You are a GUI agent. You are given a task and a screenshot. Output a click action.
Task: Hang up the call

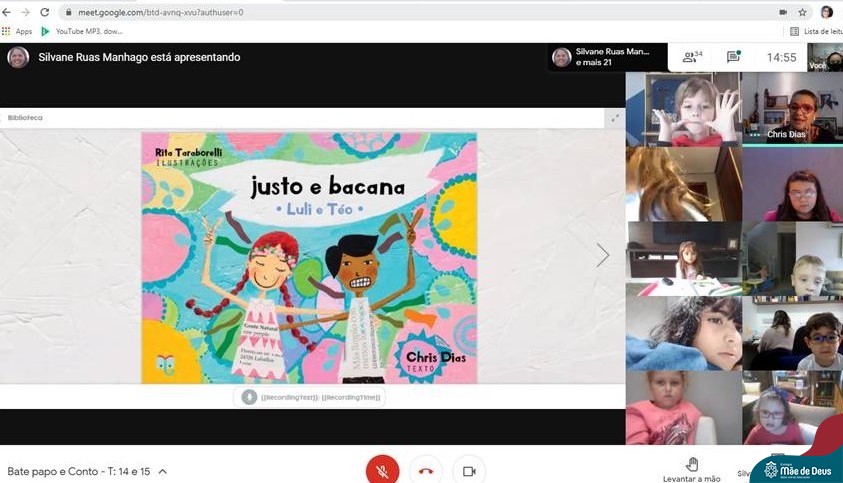(426, 470)
